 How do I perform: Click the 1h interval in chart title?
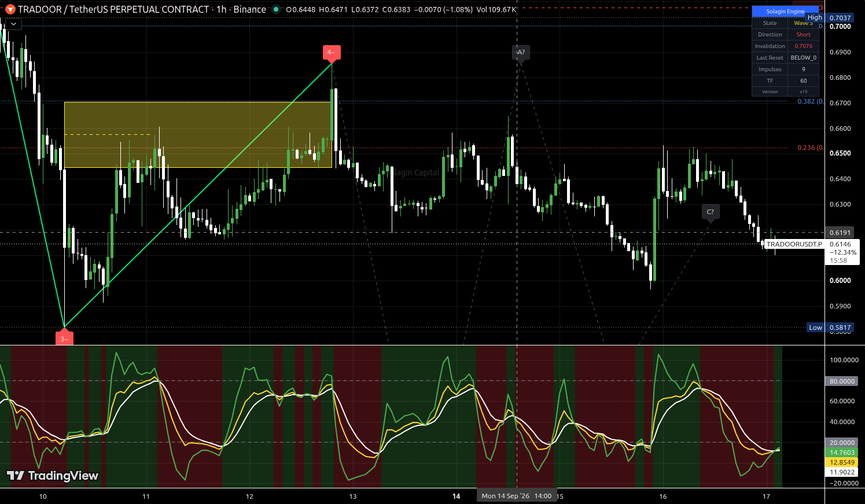pyautogui.click(x=221, y=9)
